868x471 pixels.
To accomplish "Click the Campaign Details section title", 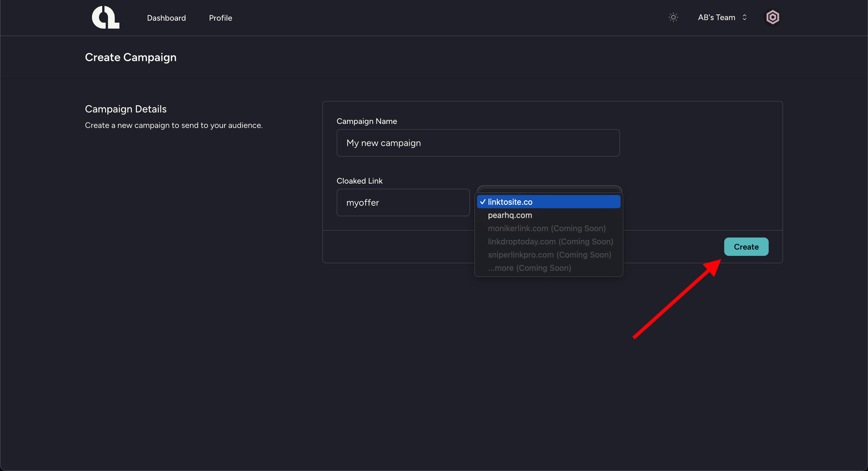I will tap(126, 109).
